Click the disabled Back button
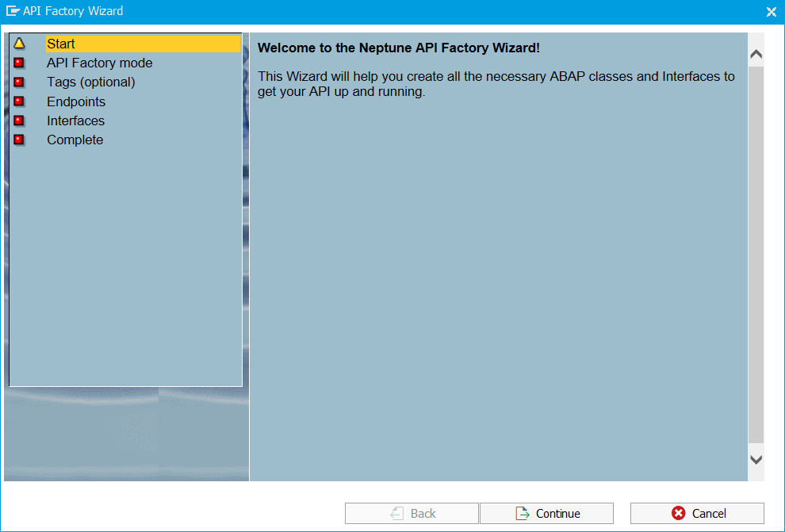This screenshot has width=785, height=532. tap(412, 513)
